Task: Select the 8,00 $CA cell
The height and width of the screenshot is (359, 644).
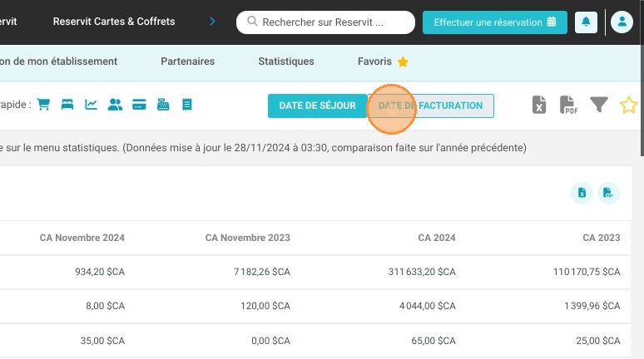Action: (105, 306)
